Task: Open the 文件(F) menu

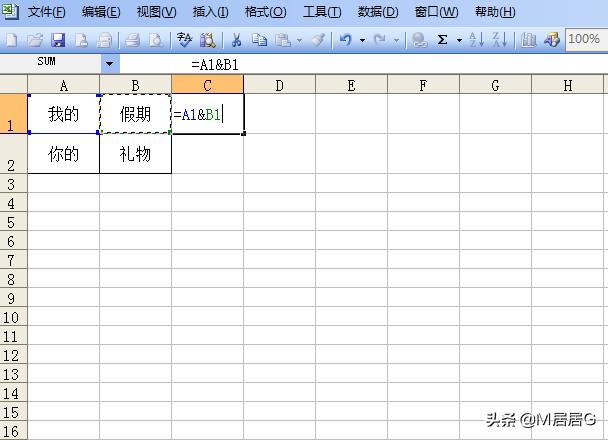Action: [46, 12]
